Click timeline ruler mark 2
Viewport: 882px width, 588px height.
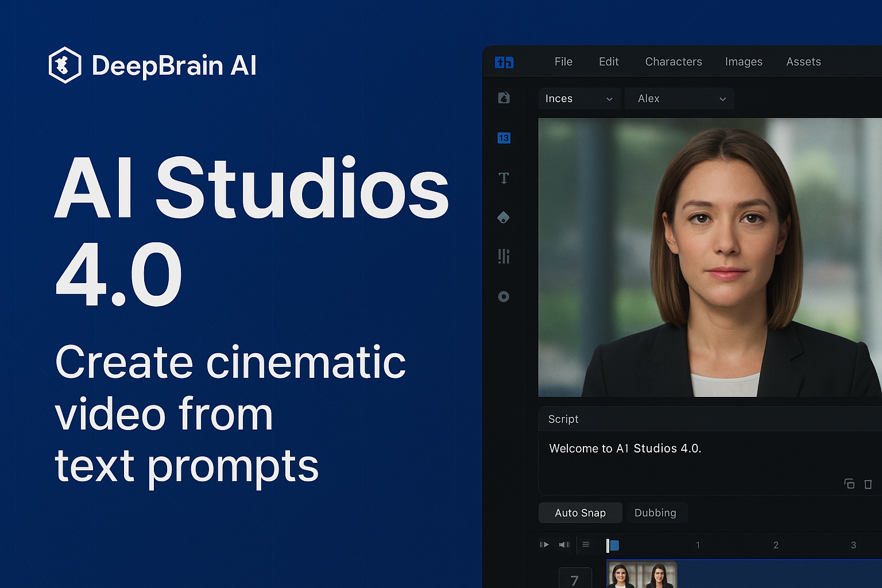tap(776, 545)
